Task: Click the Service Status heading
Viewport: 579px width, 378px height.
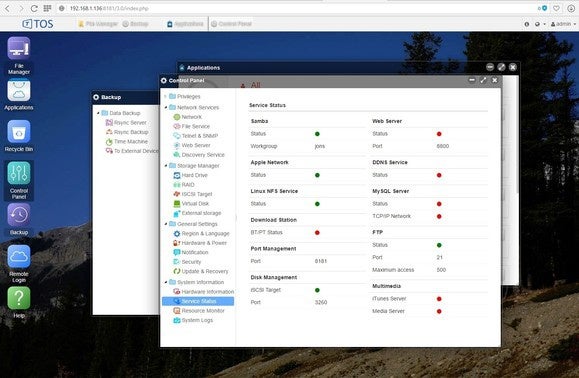Action: point(267,105)
